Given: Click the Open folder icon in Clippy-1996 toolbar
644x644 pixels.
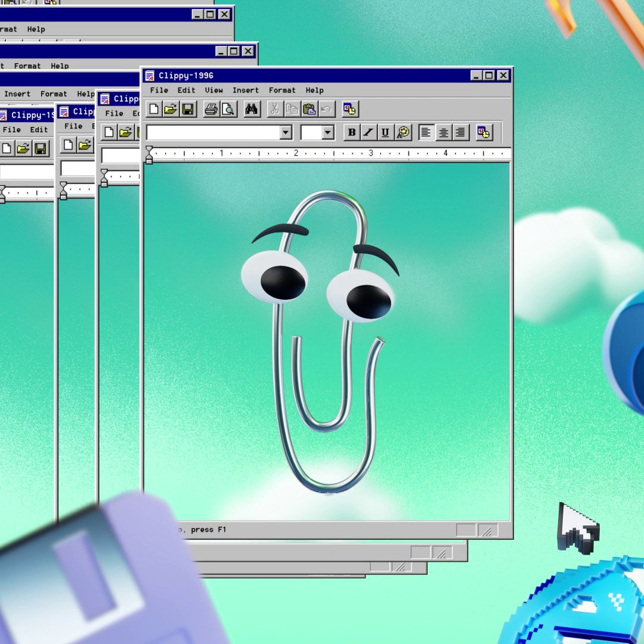Looking at the screenshot, I should point(171,109).
